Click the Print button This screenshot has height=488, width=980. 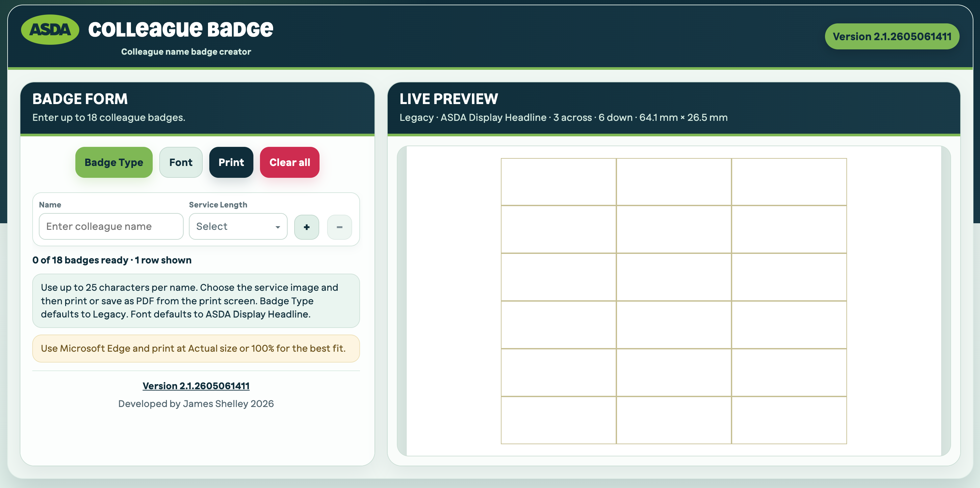(x=231, y=162)
